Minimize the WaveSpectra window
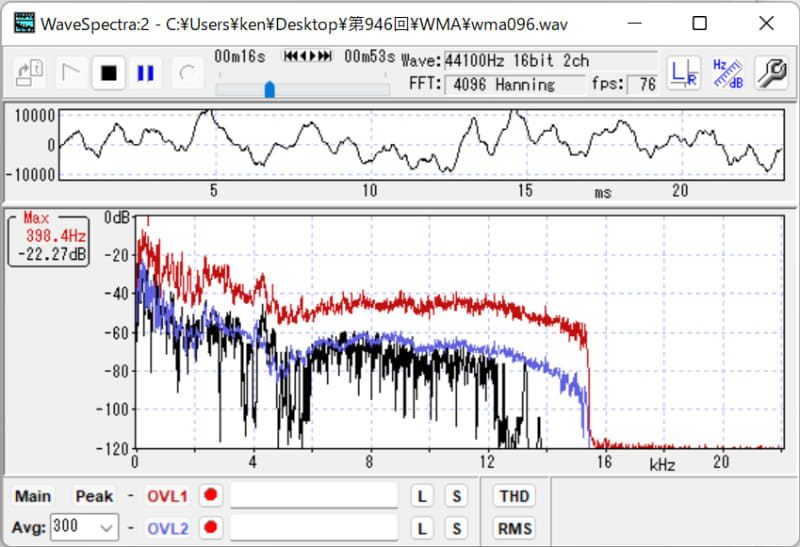800x547 pixels. point(635,23)
